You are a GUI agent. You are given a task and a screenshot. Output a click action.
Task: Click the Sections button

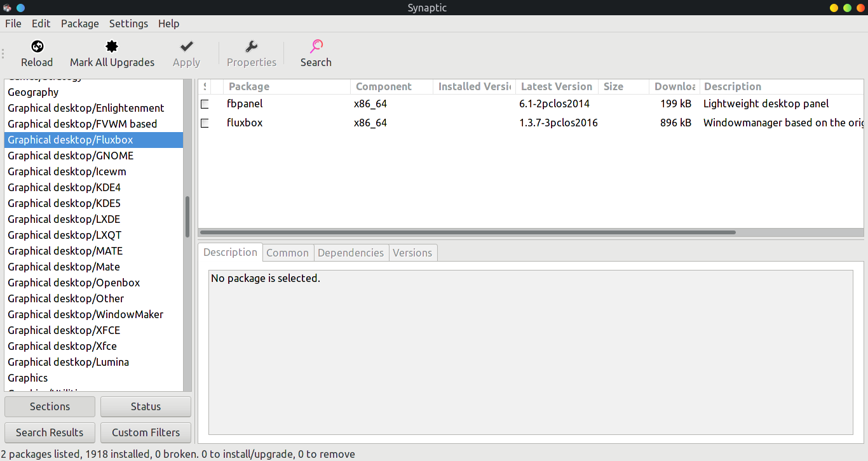tap(50, 406)
